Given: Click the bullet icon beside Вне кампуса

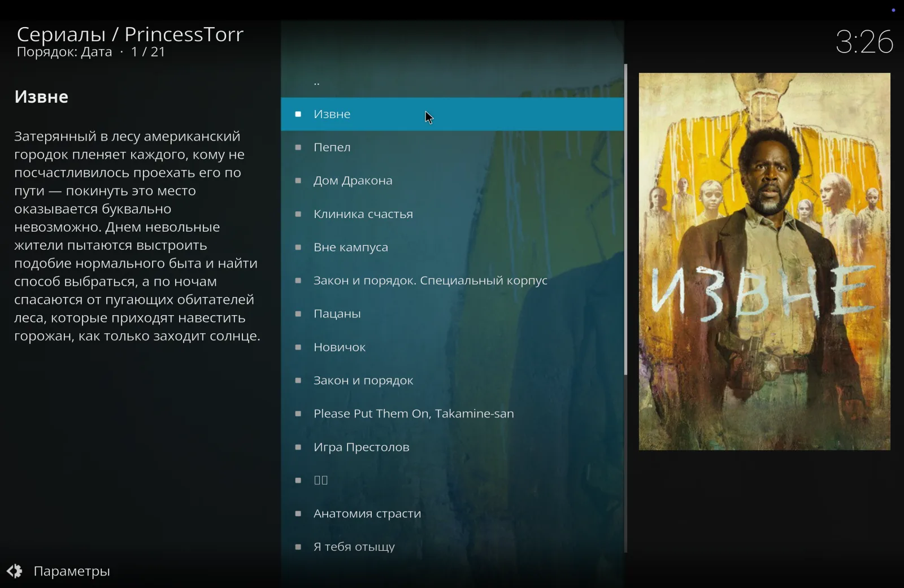Looking at the screenshot, I should [x=298, y=247].
